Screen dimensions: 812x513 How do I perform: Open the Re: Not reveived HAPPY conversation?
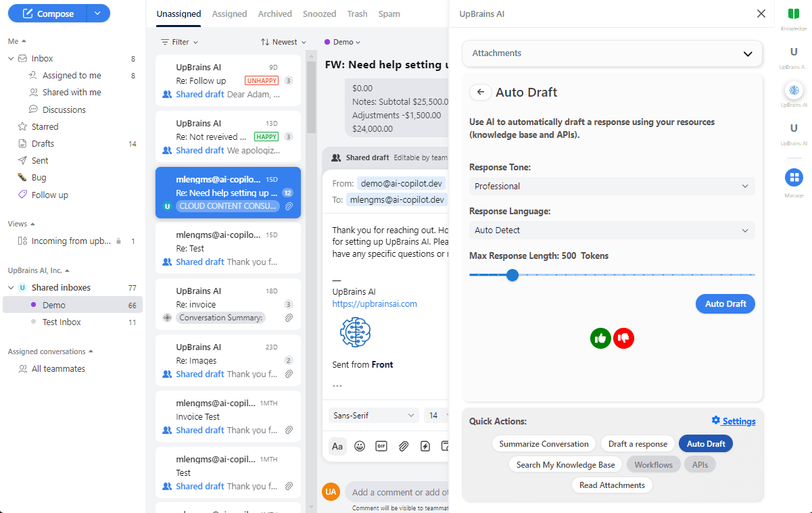coord(228,137)
